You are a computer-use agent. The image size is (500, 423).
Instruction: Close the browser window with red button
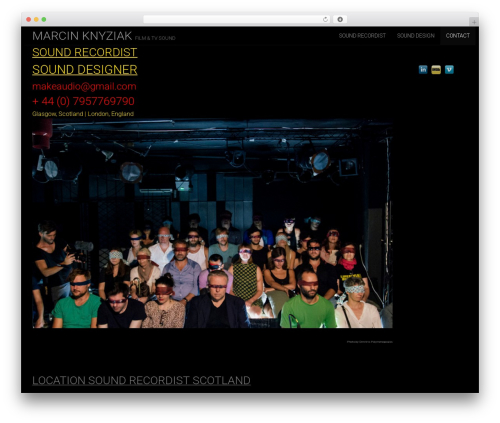[29, 19]
